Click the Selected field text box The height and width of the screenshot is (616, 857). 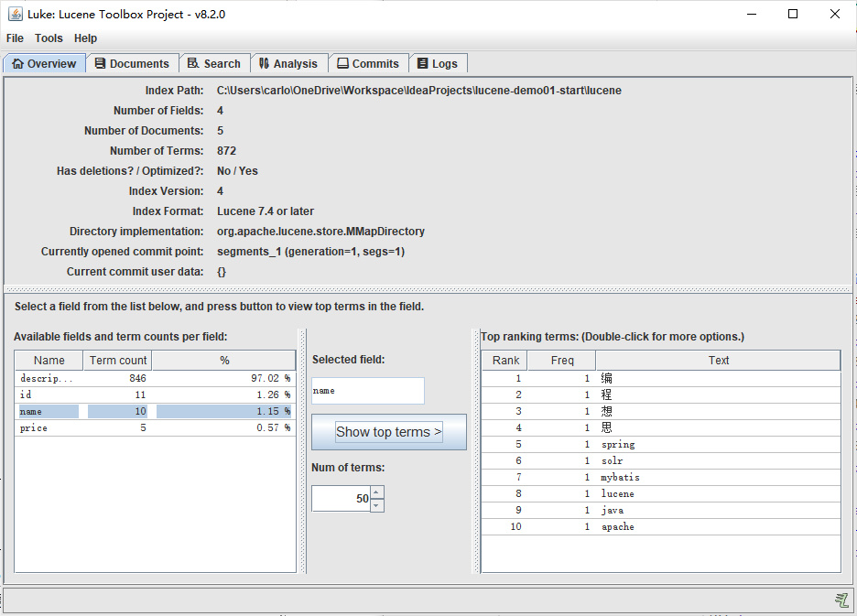(368, 391)
